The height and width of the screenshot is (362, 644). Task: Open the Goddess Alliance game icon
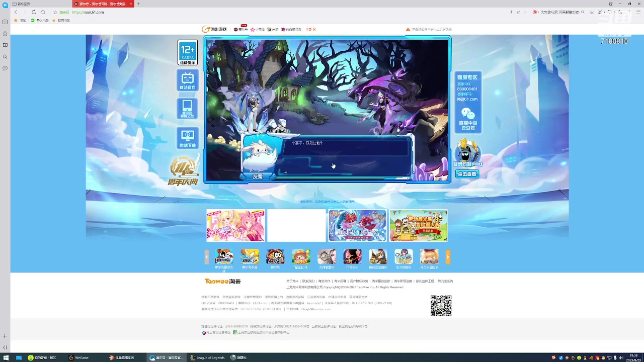327,256
